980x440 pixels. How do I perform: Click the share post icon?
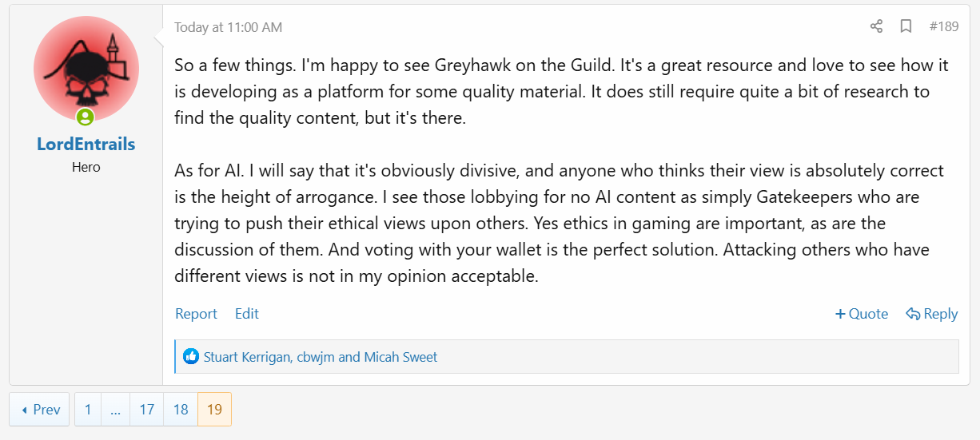pos(876,26)
